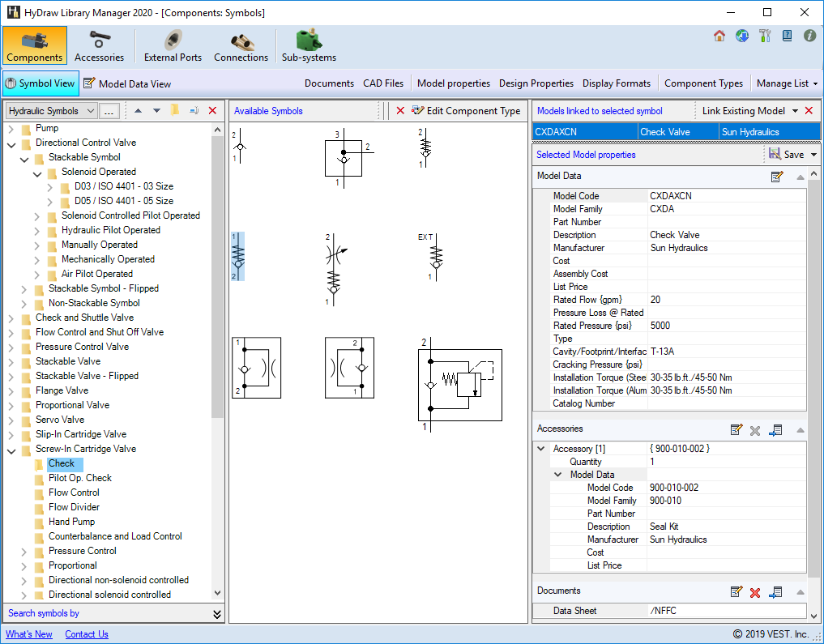Click the edit icon in Model Data header
This screenshot has height=644, width=824.
click(x=777, y=177)
